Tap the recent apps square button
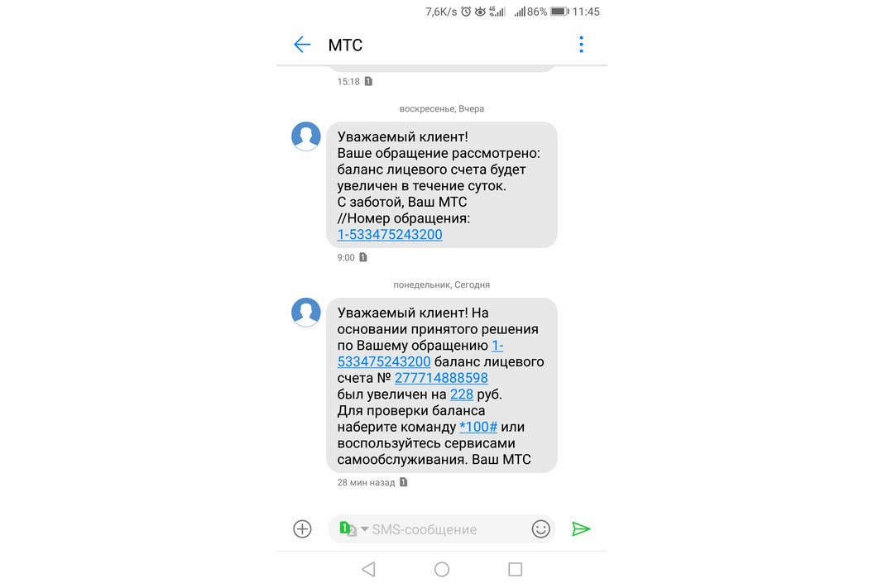 (x=515, y=569)
